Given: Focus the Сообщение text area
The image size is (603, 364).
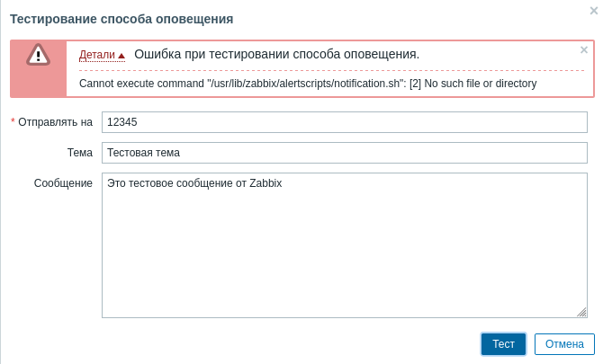Looking at the screenshot, I should [x=344, y=244].
